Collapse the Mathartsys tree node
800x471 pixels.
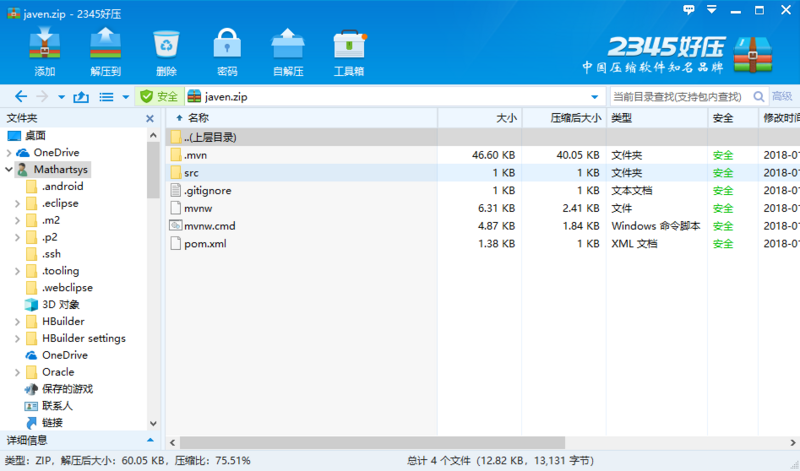click(9, 169)
